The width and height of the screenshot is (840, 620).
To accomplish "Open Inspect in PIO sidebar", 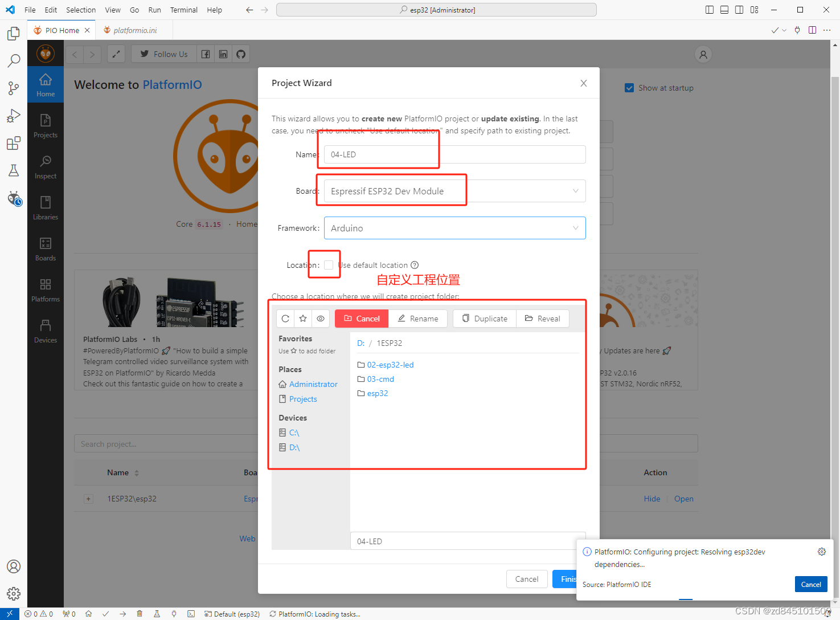I will point(46,167).
